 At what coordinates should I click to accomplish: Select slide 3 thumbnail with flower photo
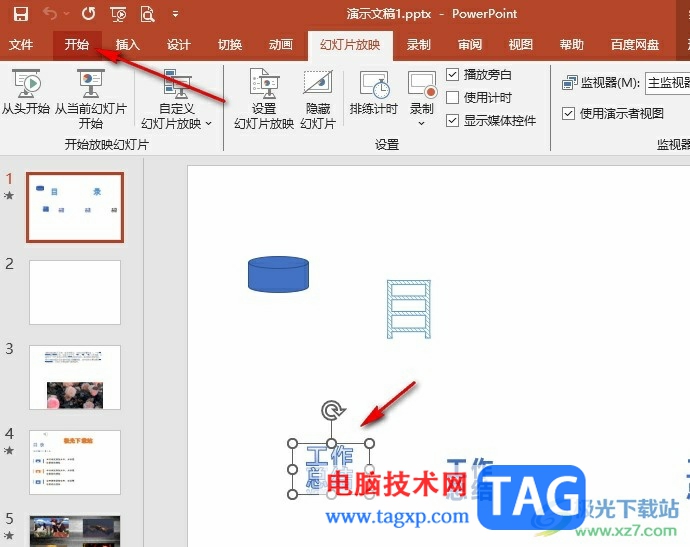tap(75, 377)
